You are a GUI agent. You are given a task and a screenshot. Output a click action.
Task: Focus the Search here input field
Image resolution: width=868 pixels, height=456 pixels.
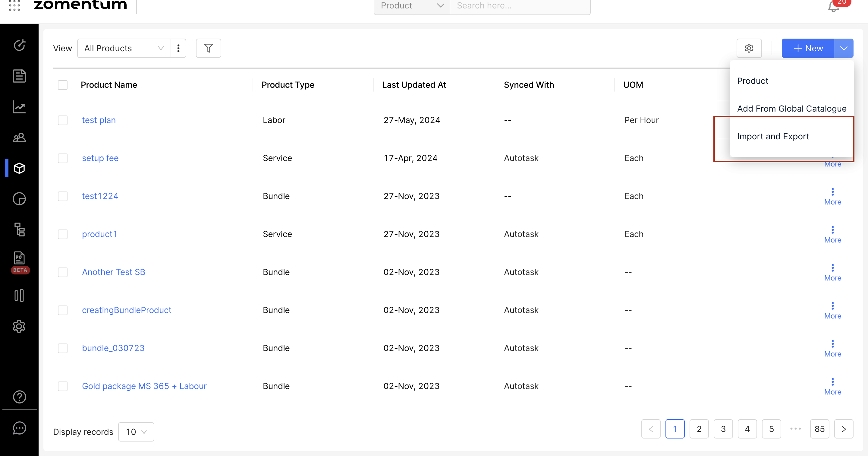pyautogui.click(x=519, y=6)
